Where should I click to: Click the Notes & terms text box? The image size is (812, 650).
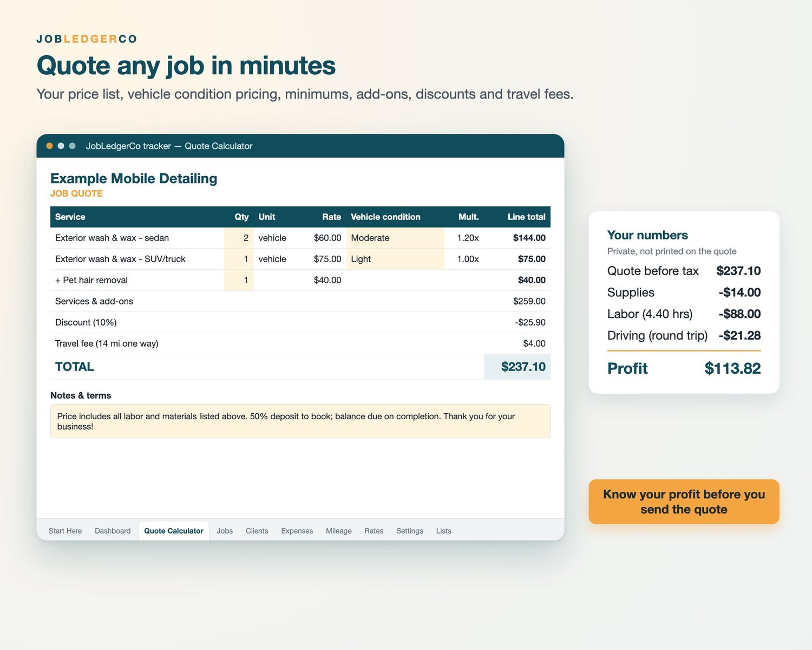[300, 421]
